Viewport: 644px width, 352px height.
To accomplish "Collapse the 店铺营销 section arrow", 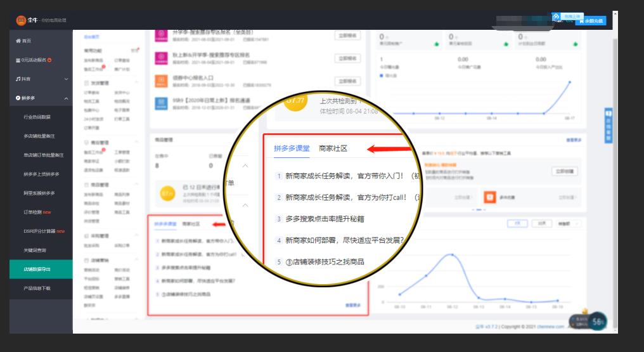I will [137, 261].
